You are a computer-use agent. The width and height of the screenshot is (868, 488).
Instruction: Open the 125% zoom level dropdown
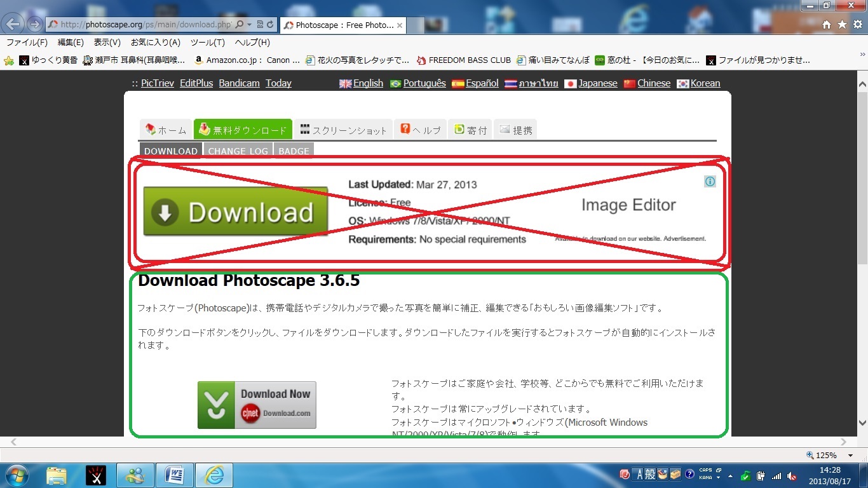tap(850, 455)
